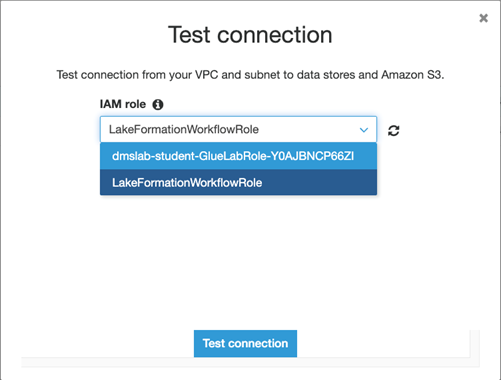Open the IAM role info tooltip icon
The image size is (501, 380).
(x=158, y=105)
